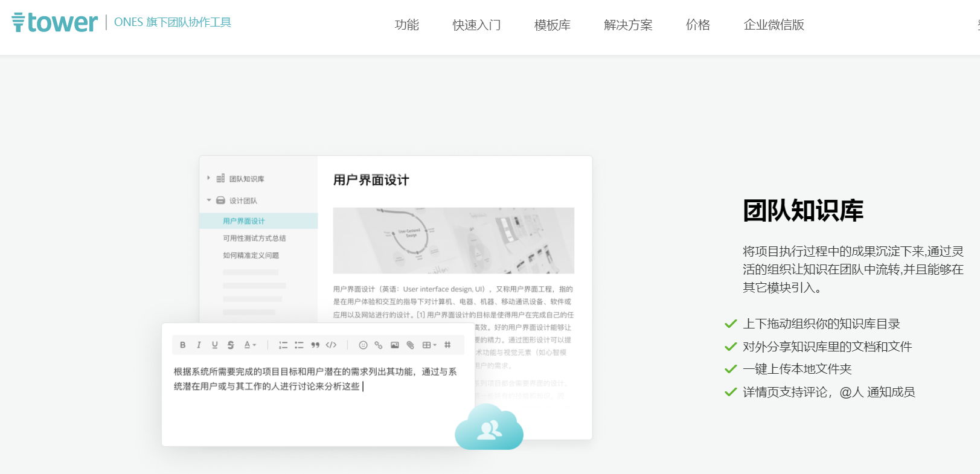Toggle italic formatting

pyautogui.click(x=199, y=345)
